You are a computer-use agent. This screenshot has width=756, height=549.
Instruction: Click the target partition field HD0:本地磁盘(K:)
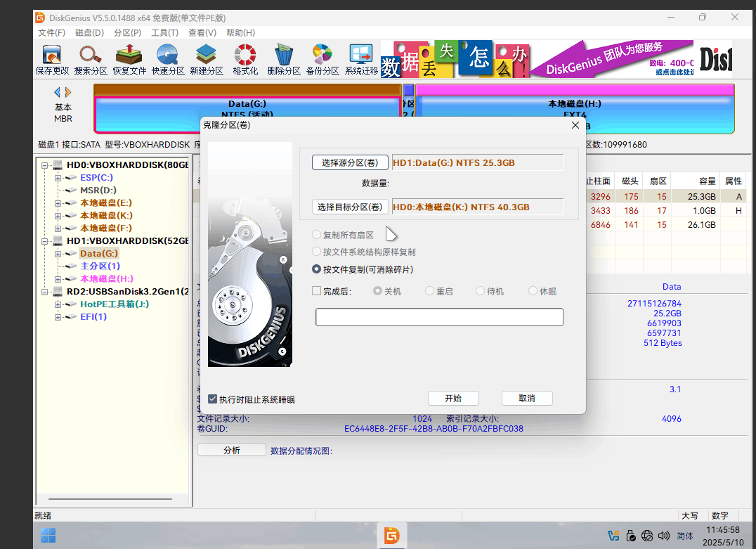(x=478, y=207)
